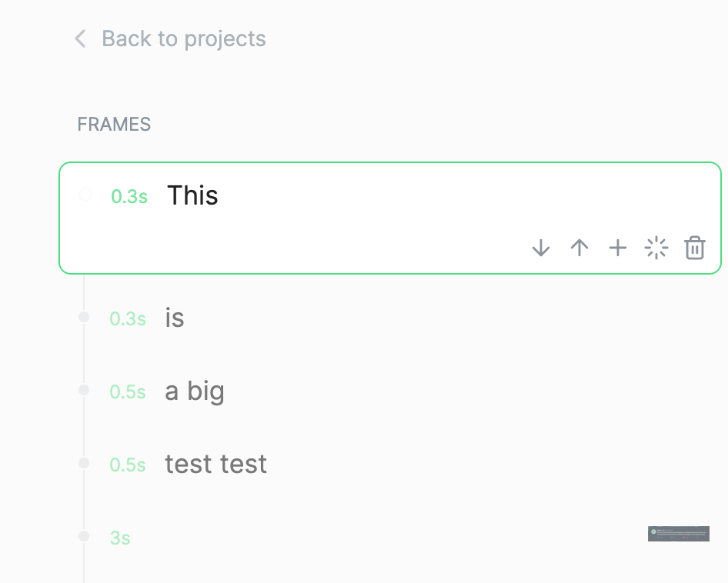Screen dimensions: 728x583
Task: Move the 'This' frame up
Action: point(579,248)
